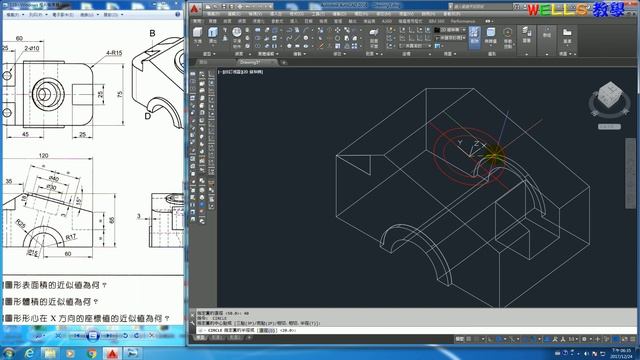Viewport: 640px width, 360px height.
Task: Open the View panel button at ribbon right end
Action: pos(567,36)
